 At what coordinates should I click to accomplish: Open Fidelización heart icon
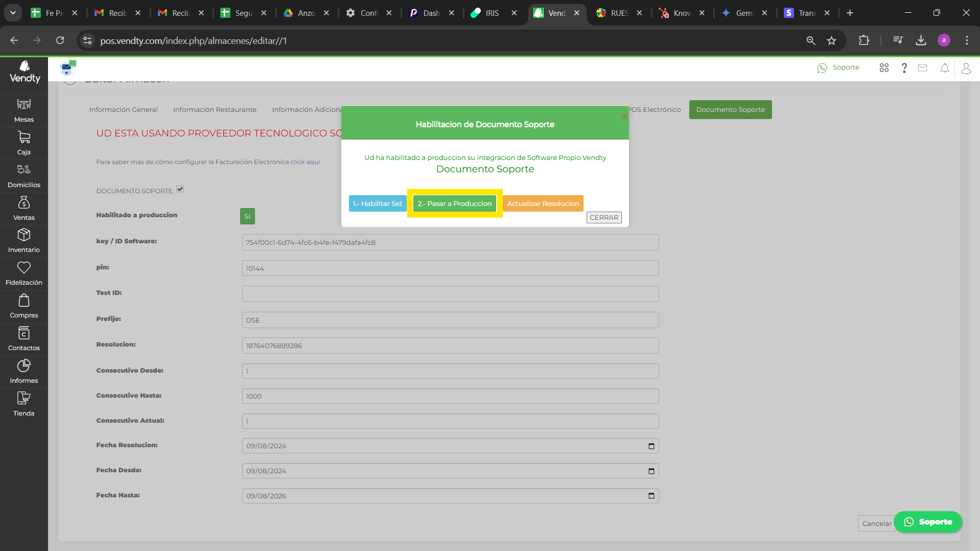pyautogui.click(x=24, y=267)
